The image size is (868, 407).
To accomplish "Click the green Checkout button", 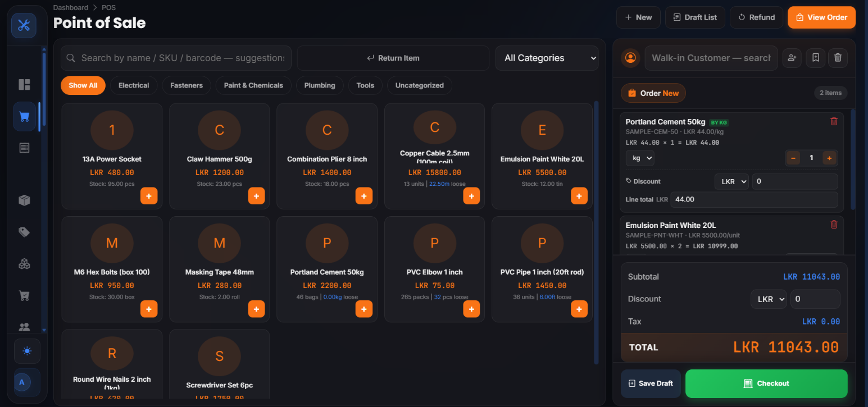I will pyautogui.click(x=766, y=383).
